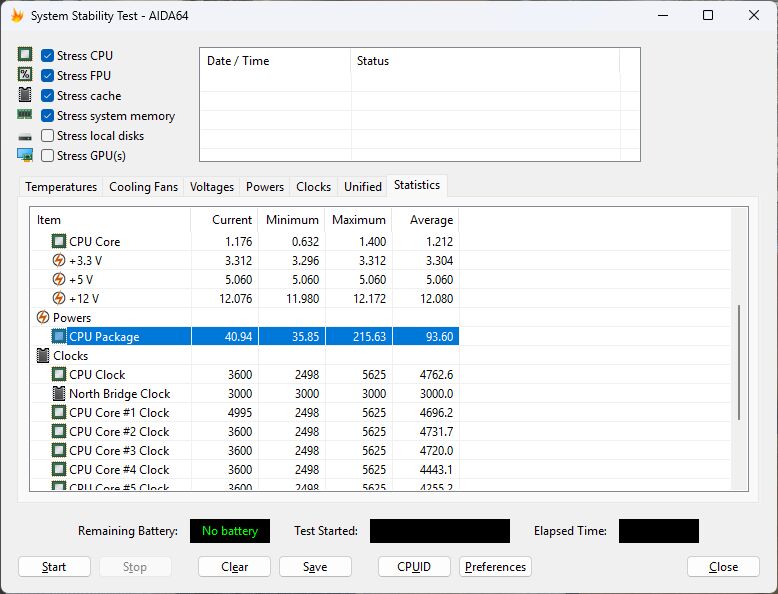Click the Maximum column header

(359, 220)
